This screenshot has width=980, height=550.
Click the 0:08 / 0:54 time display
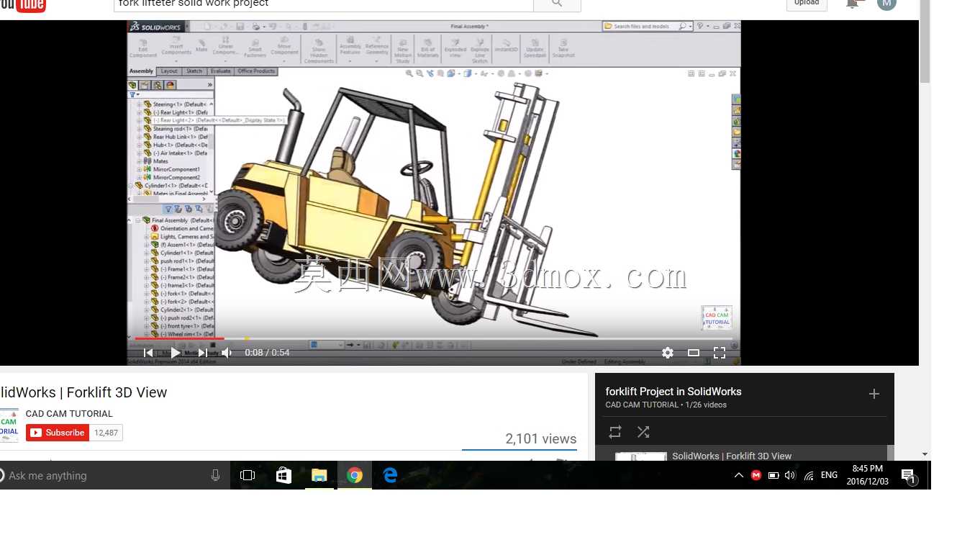coord(267,353)
